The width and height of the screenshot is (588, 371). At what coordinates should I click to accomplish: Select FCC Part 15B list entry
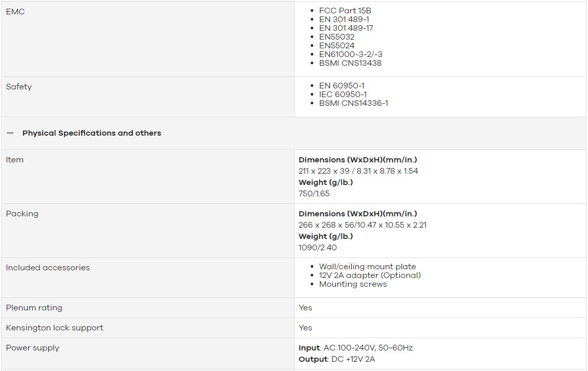(x=345, y=10)
